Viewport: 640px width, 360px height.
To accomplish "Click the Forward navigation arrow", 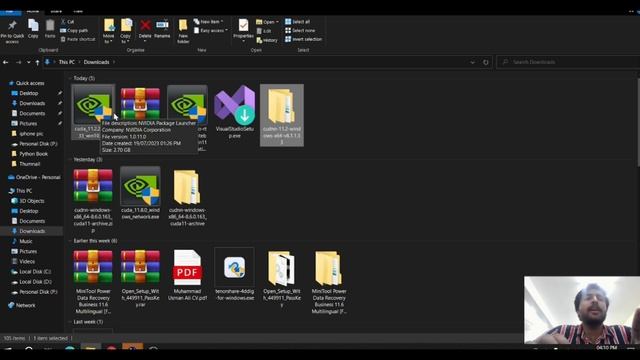I will point(18,62).
